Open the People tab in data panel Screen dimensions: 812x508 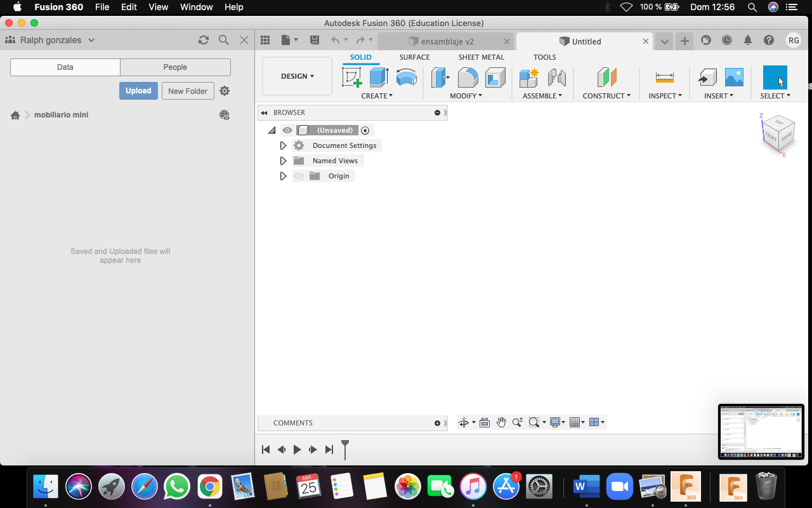[175, 67]
